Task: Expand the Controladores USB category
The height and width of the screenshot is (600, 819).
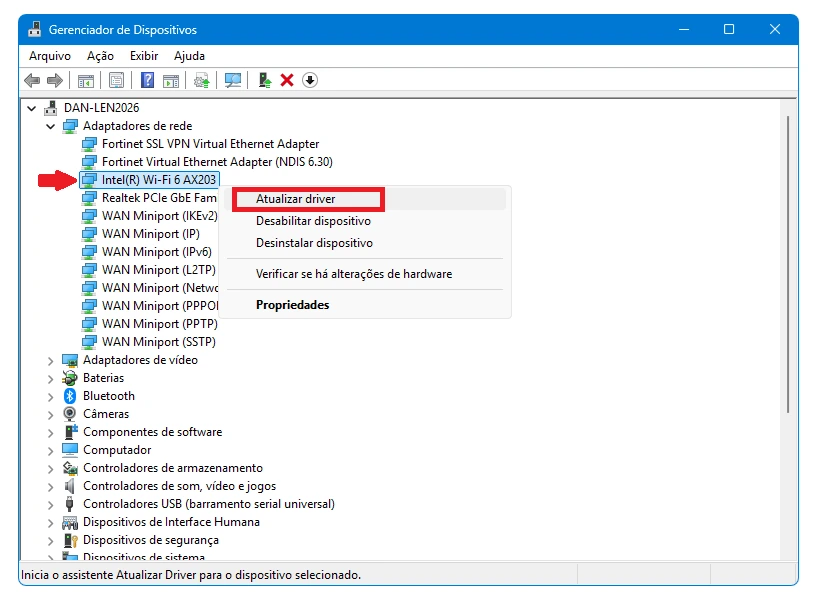Action: coord(51,504)
